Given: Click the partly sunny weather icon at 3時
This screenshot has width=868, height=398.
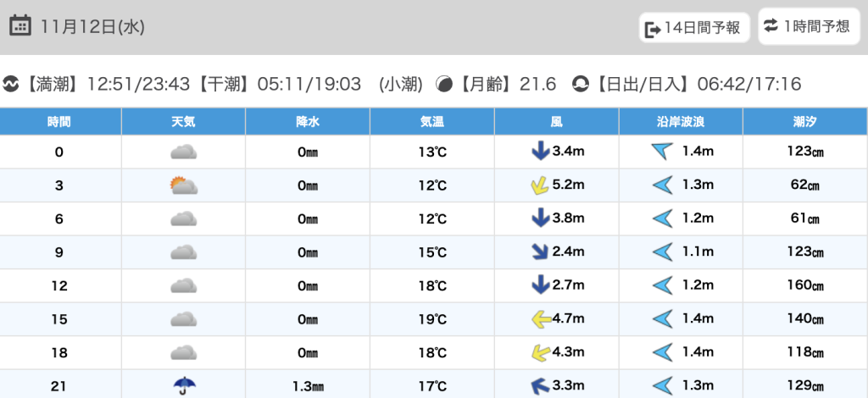Looking at the screenshot, I should coord(183,185).
